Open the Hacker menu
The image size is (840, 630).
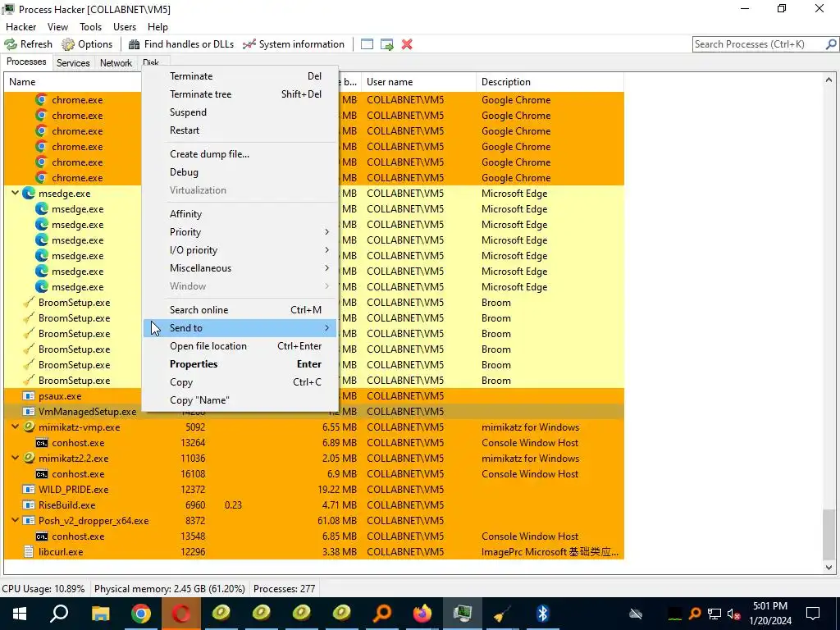(x=21, y=27)
